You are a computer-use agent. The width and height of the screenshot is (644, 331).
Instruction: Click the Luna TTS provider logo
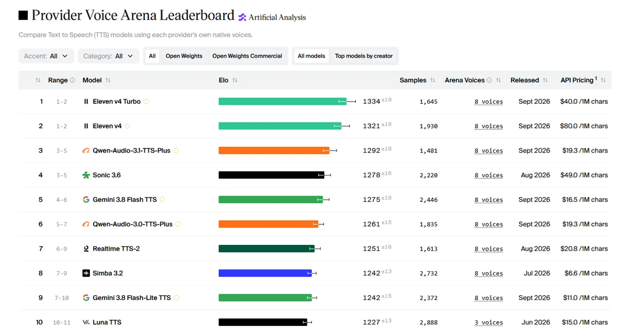point(86,322)
